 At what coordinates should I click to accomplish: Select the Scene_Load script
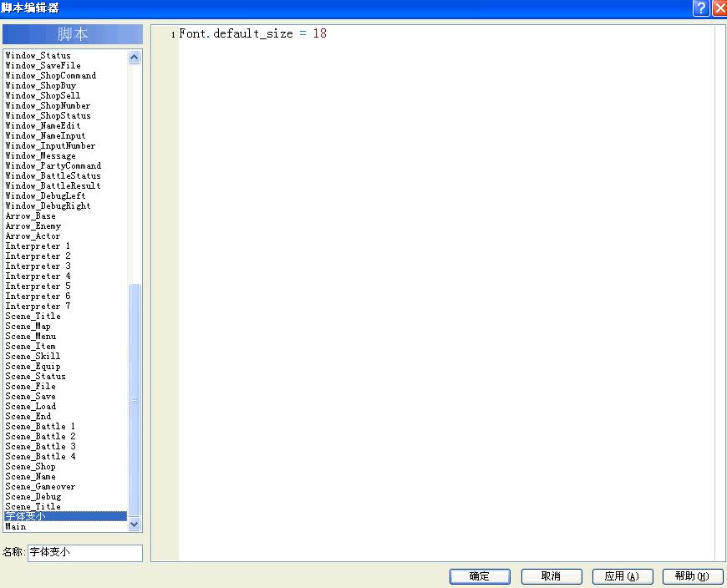(65, 407)
